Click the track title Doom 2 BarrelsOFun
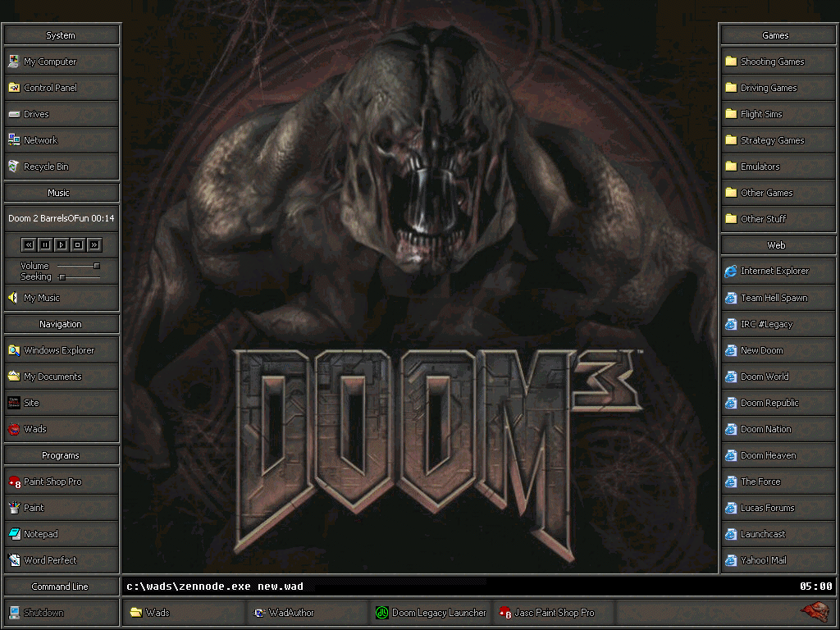Screen dimensions: 840x630 pos(48,218)
